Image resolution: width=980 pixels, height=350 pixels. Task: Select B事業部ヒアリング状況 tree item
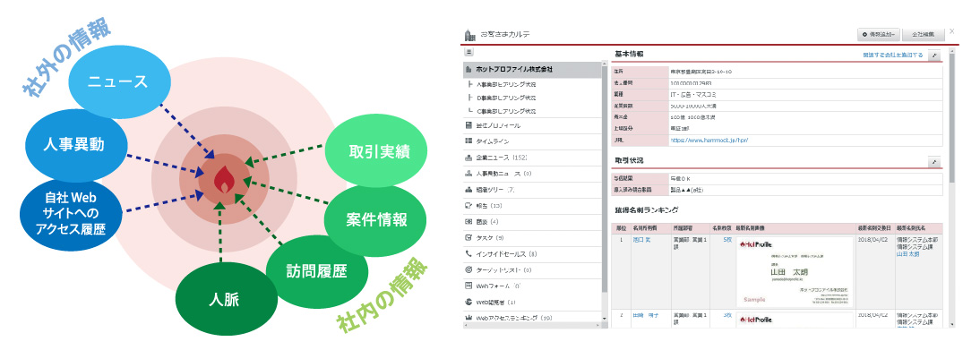click(x=506, y=98)
